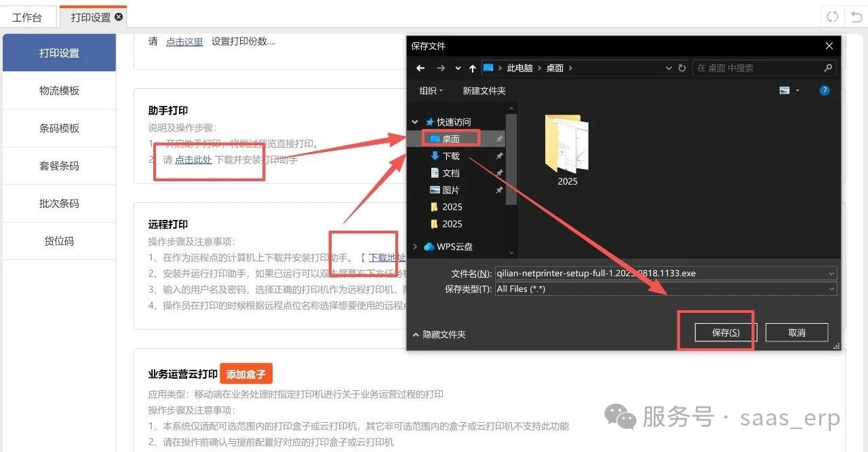Click the back arrow in save dialog

(420, 68)
